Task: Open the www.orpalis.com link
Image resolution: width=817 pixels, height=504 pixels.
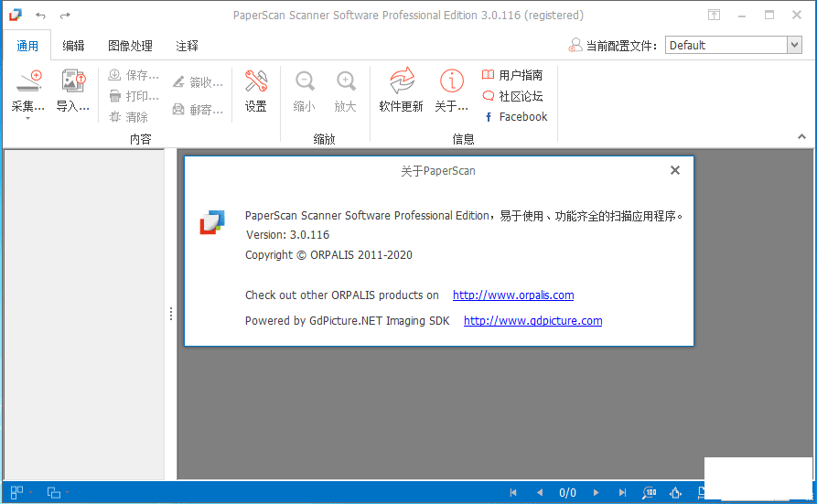Action: tap(513, 295)
